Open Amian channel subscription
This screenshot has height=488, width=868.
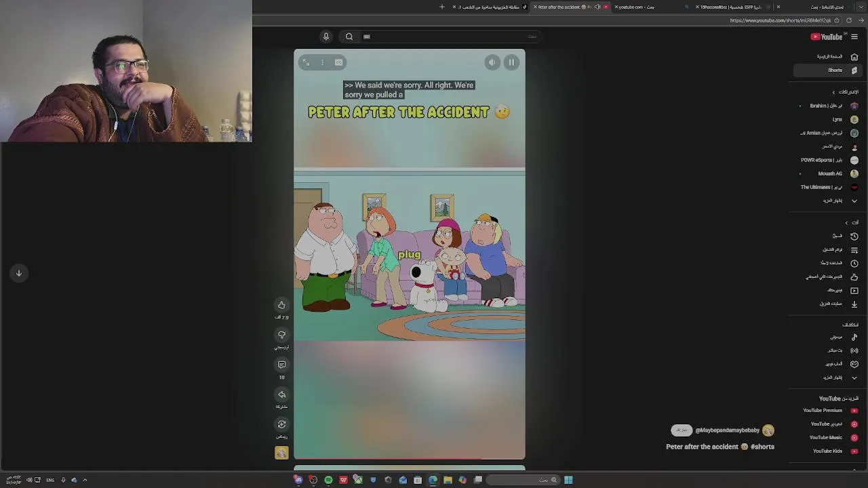[828, 133]
